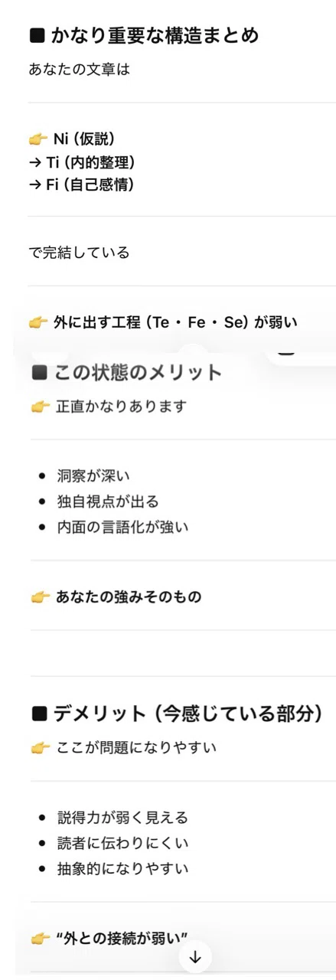Click the pointing hand emoji beside Ni (仮説)

click(x=38, y=138)
